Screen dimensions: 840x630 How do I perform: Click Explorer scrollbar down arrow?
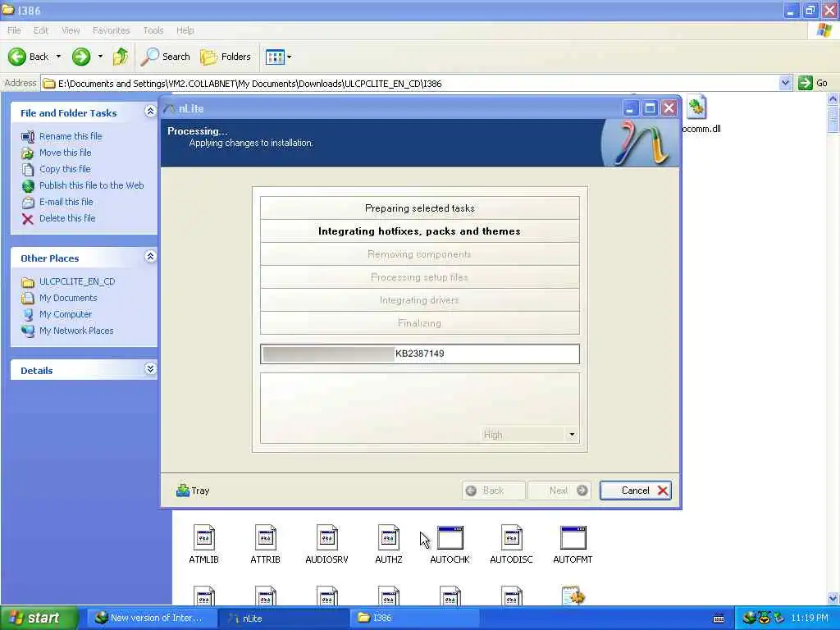point(833,598)
